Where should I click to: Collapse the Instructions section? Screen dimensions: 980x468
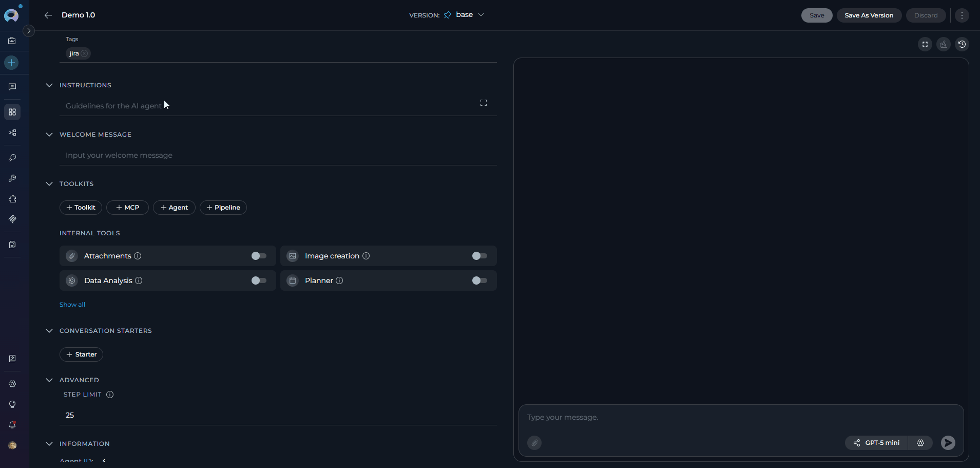tap(49, 85)
